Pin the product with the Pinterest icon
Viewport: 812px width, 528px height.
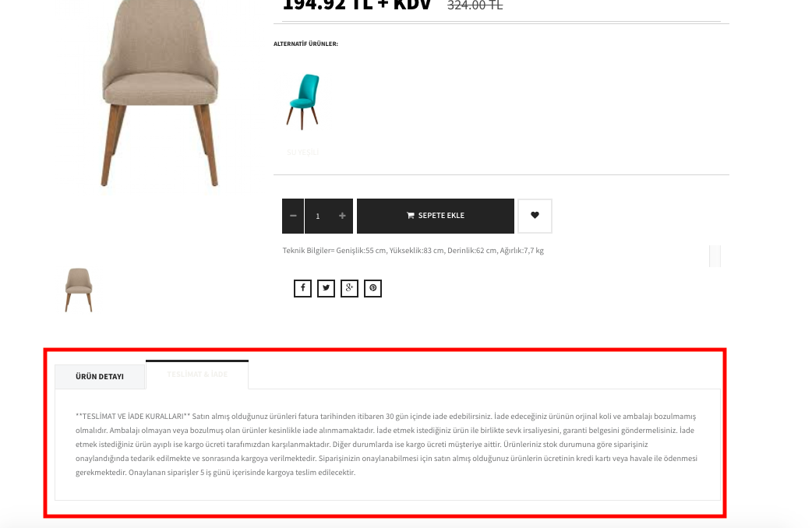pyautogui.click(x=372, y=288)
